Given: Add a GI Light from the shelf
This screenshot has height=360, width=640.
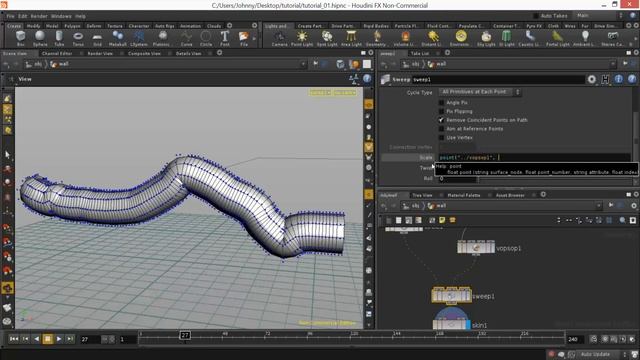Looking at the screenshot, I should [507, 38].
